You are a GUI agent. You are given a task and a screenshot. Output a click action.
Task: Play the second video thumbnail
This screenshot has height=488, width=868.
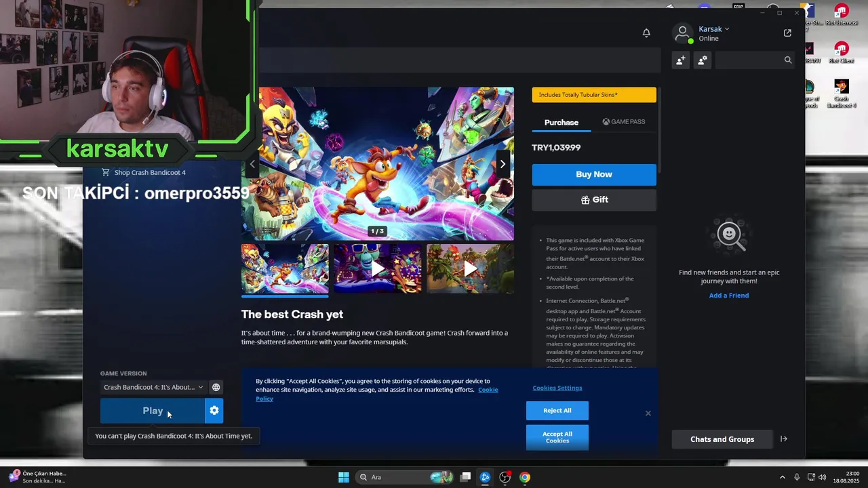point(378,269)
